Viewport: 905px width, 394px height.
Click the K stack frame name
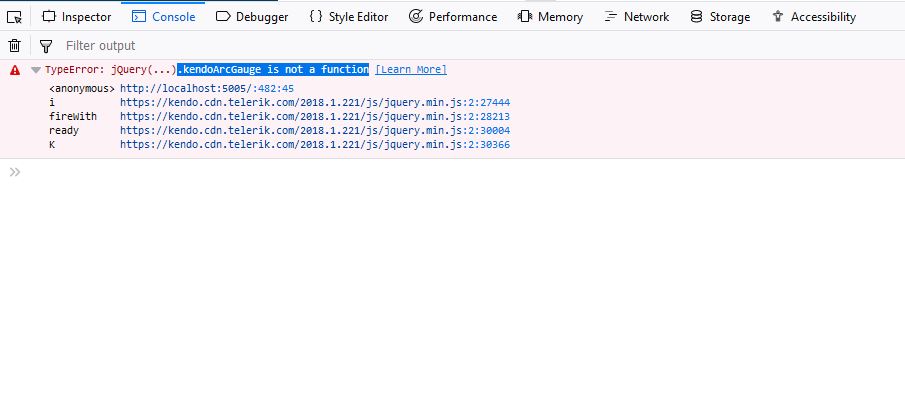(x=52, y=144)
